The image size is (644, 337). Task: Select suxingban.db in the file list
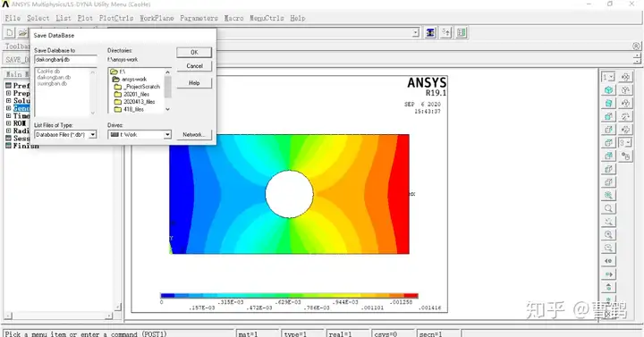52,83
